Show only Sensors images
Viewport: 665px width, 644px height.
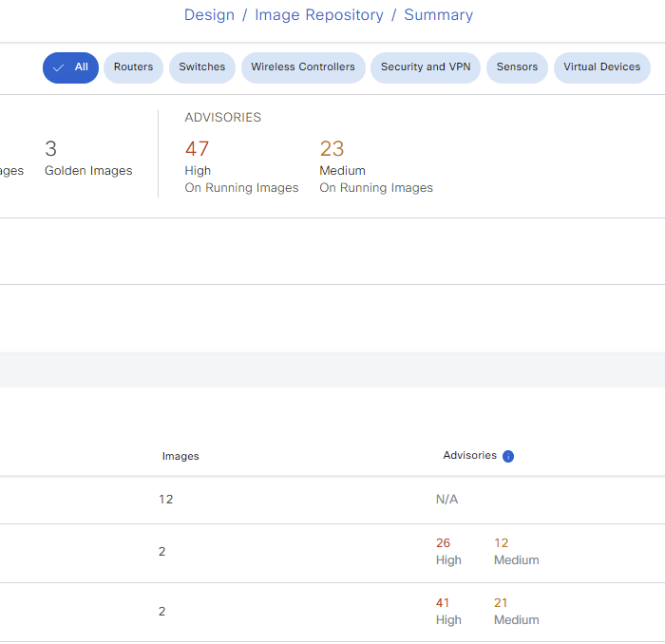pos(517,67)
